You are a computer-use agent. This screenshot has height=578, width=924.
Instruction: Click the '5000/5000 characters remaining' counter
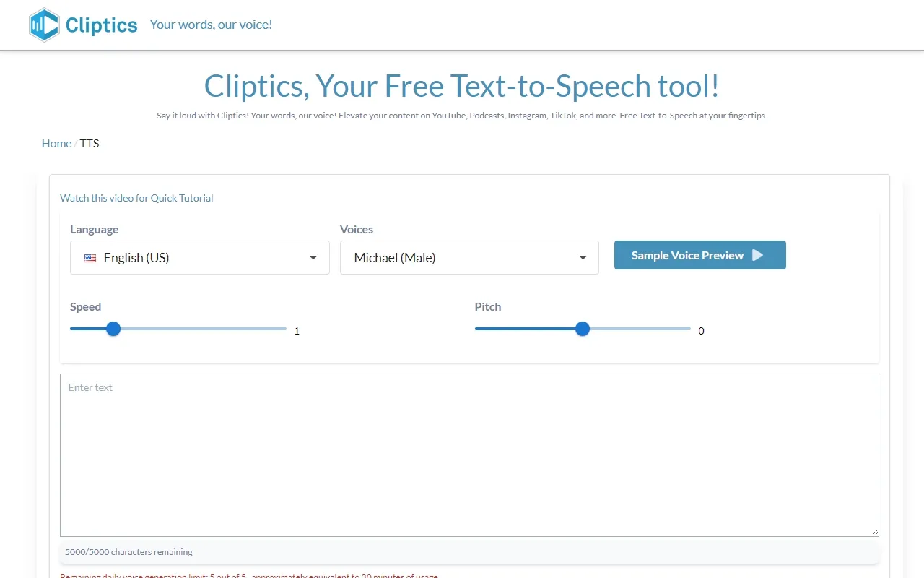[128, 552]
